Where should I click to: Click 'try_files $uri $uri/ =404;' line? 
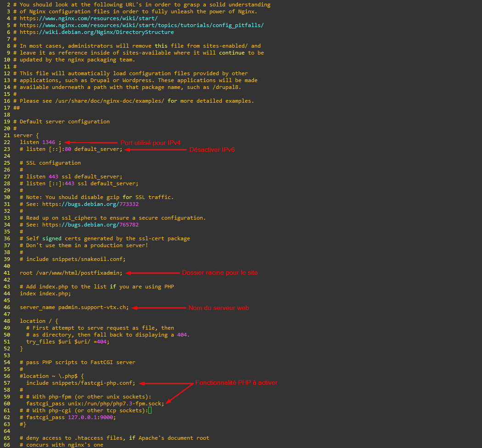tap(67, 342)
